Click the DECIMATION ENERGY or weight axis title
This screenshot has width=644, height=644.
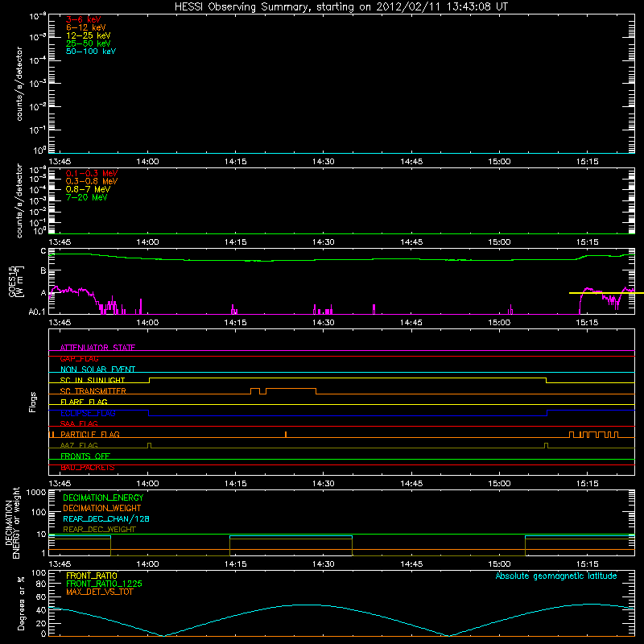coord(12,522)
